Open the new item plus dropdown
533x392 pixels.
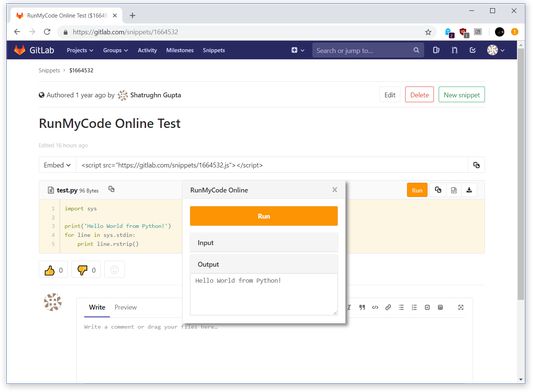tap(297, 50)
